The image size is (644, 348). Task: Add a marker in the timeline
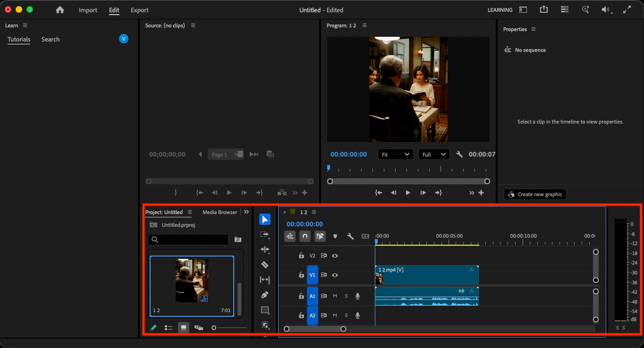click(335, 236)
